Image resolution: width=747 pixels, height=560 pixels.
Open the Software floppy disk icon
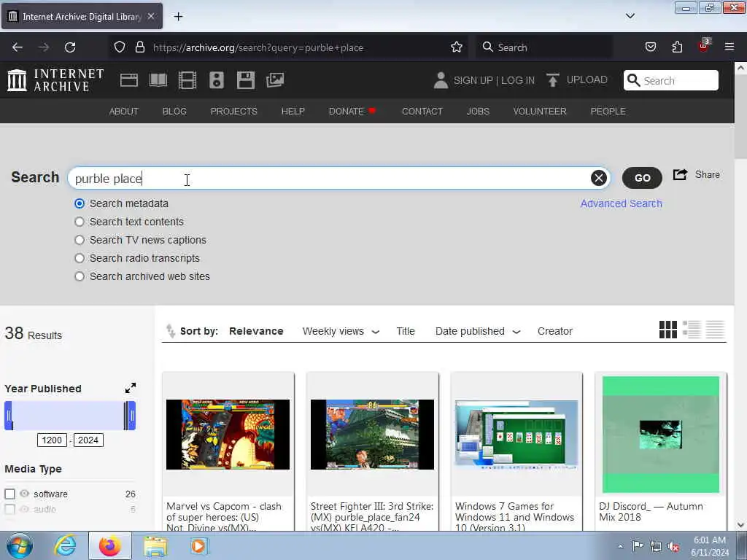point(246,80)
